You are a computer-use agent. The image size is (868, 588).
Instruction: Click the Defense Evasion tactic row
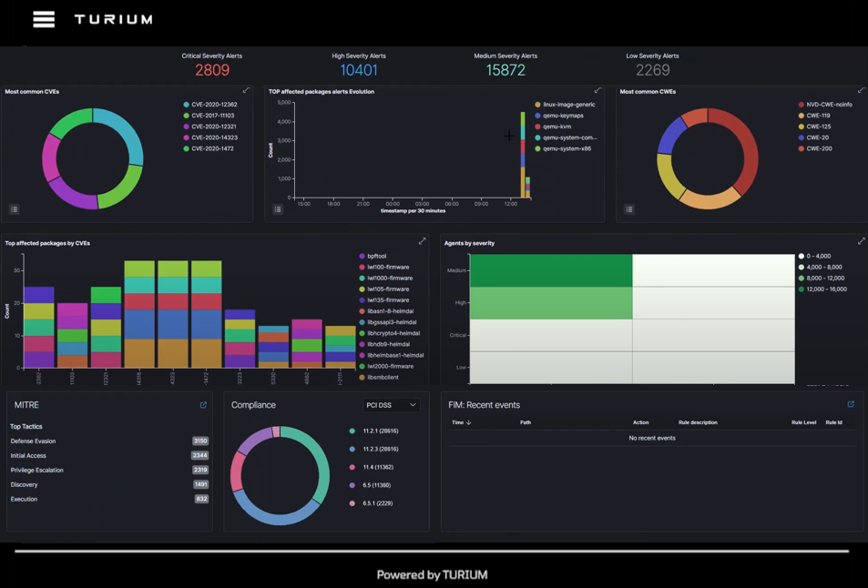pyautogui.click(x=33, y=441)
